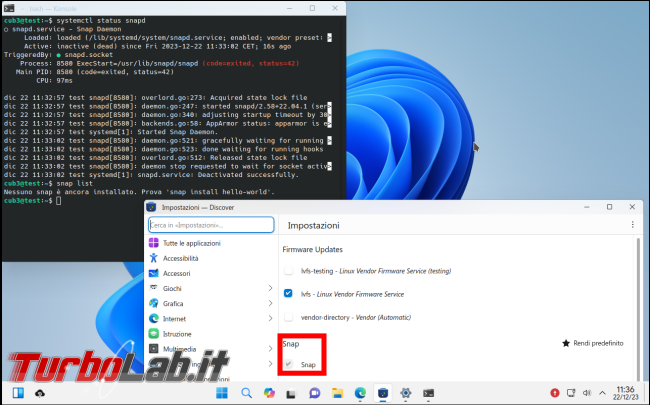Click 'TriggeredBy: snapd.socket' line in Konsole

(58, 55)
